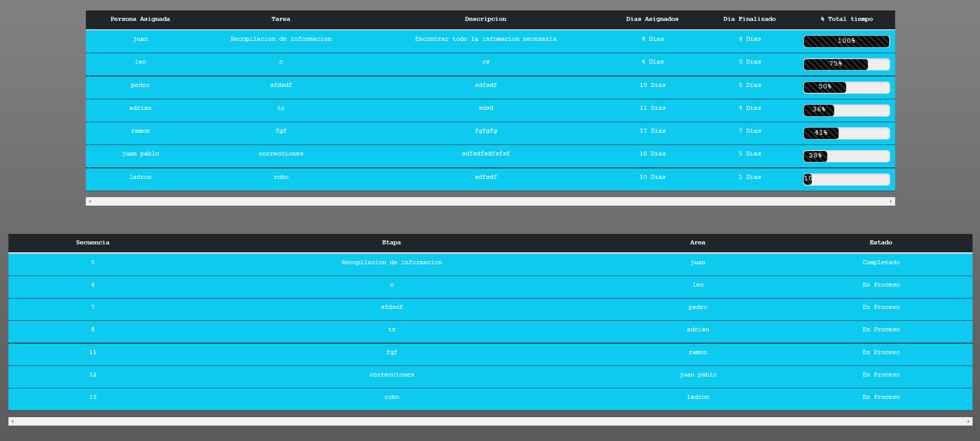Click 'Completado' status cell
The image size is (980, 441).
tap(881, 262)
